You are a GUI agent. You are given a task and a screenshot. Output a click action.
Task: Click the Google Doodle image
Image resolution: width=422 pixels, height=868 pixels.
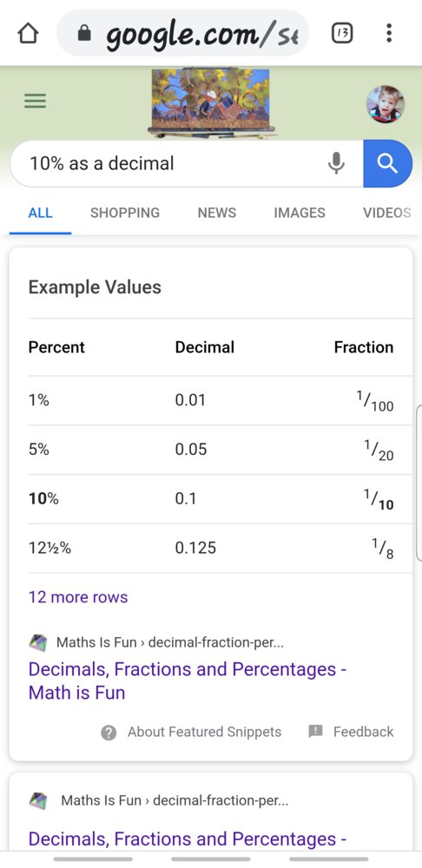pyautogui.click(x=210, y=103)
